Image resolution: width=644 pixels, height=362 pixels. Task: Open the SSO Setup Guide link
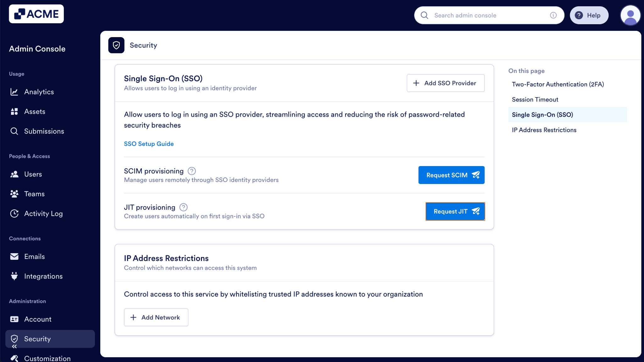coord(149,144)
